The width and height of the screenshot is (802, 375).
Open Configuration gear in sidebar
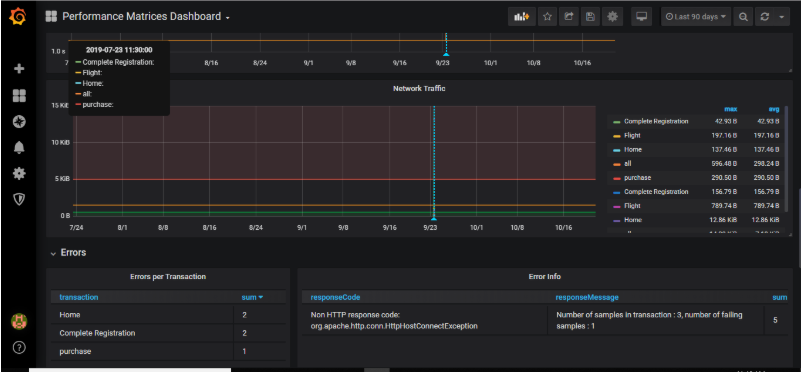pos(19,173)
